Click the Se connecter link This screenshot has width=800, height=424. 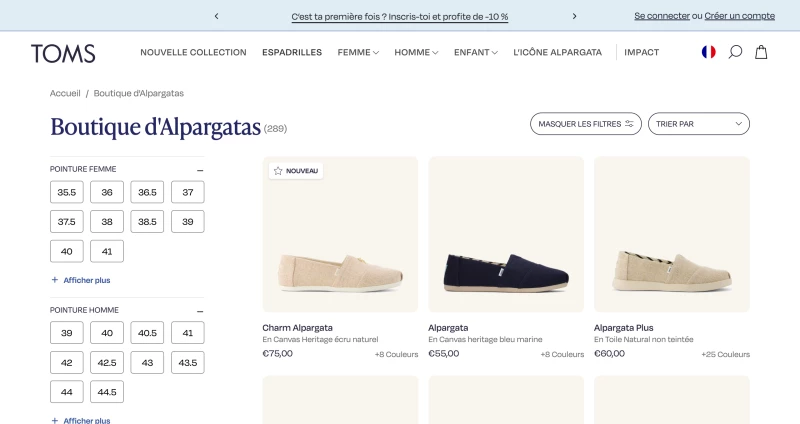point(662,16)
